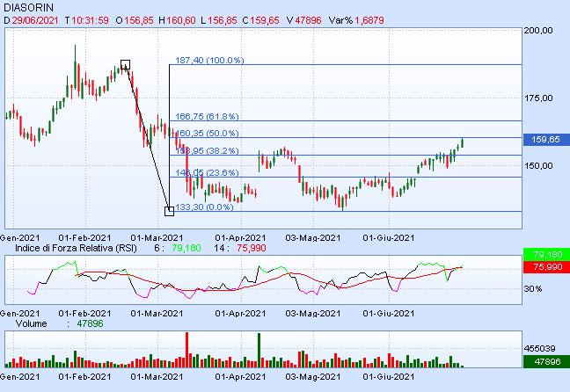
Task: Click 01-Mar-2021 on the RSI panel axis
Action: [157, 314]
